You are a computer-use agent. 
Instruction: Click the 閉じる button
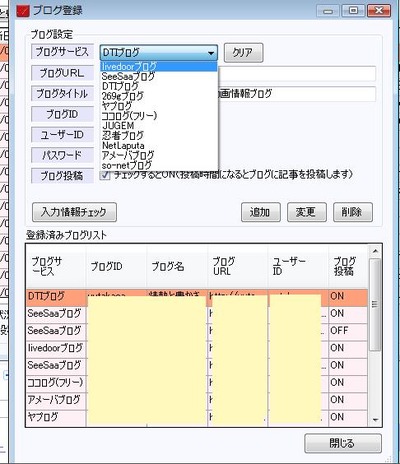point(343,443)
